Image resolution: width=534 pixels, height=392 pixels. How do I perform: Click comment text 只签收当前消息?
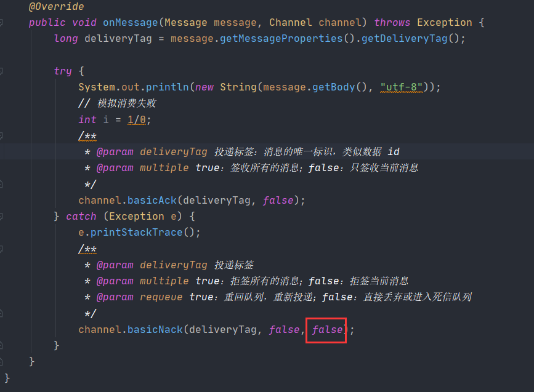384,168
